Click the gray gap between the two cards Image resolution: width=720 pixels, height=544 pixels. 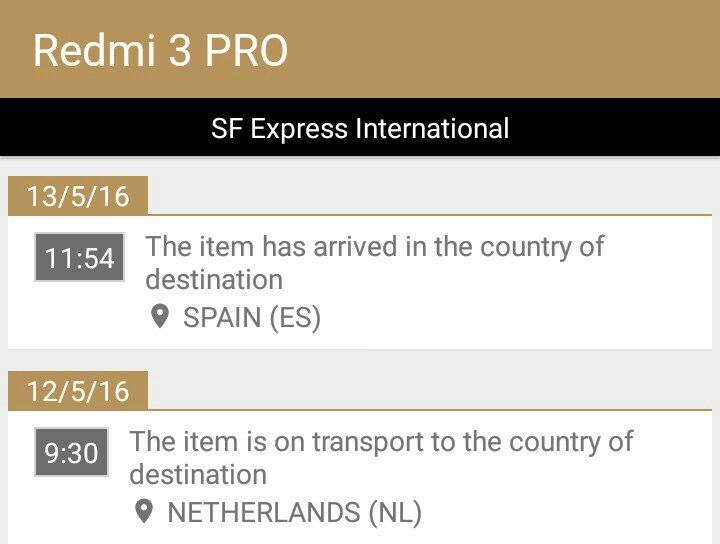click(x=360, y=360)
